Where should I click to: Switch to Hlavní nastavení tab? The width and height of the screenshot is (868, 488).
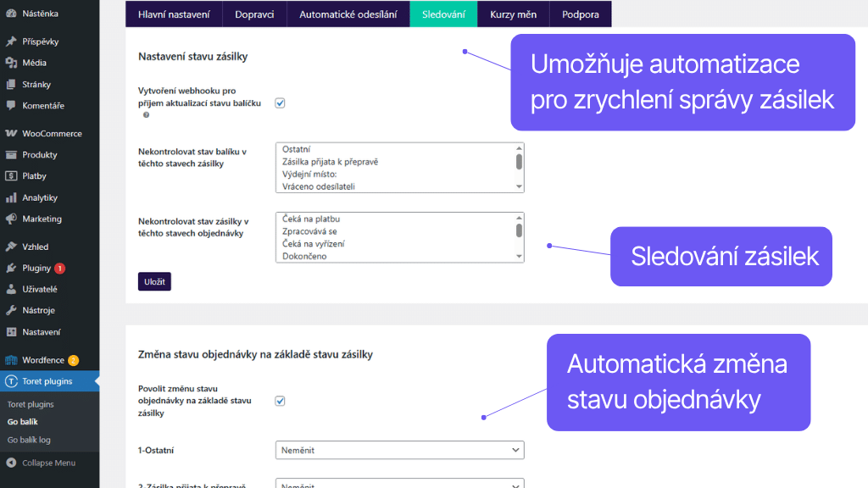(x=174, y=14)
